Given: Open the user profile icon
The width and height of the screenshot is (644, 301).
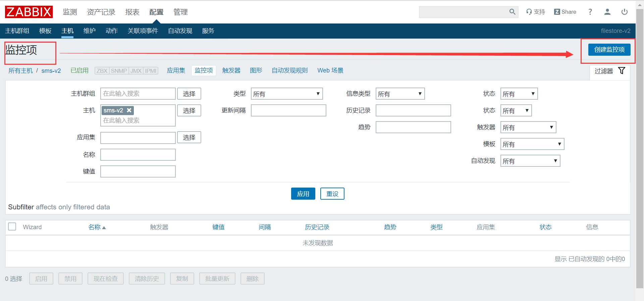Looking at the screenshot, I should point(607,12).
